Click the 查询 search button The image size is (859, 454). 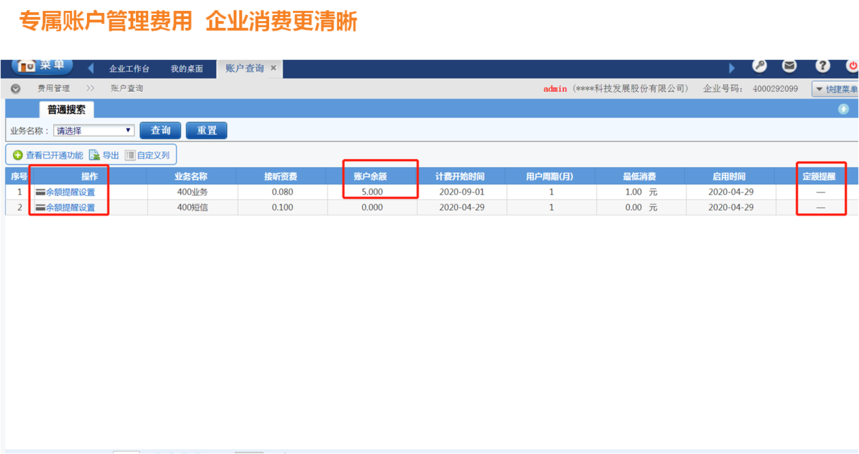tap(160, 130)
